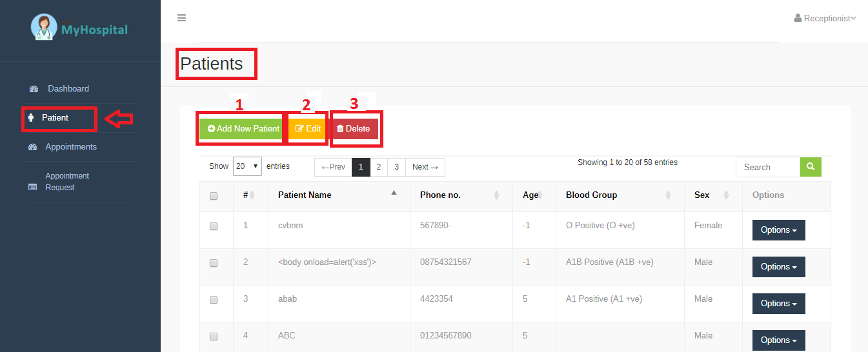Open Options dropdown for patient cvbnm
The image size is (868, 352).
pyautogui.click(x=778, y=230)
